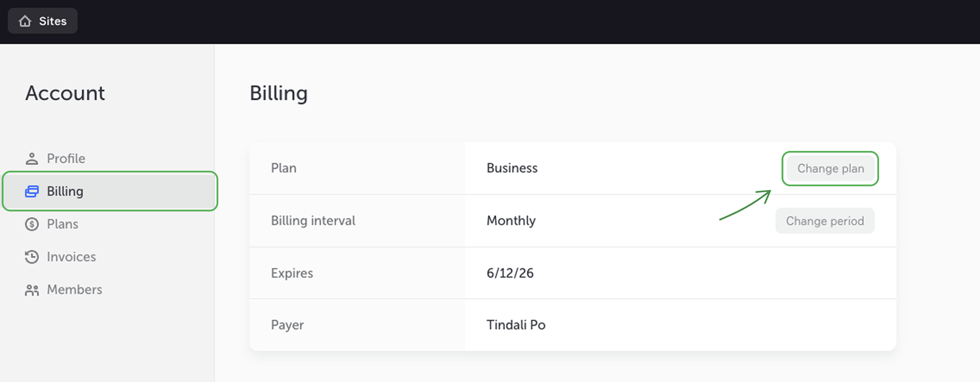Click the payer name Tindali Po
Viewport: 980px width, 382px height.
pos(516,325)
